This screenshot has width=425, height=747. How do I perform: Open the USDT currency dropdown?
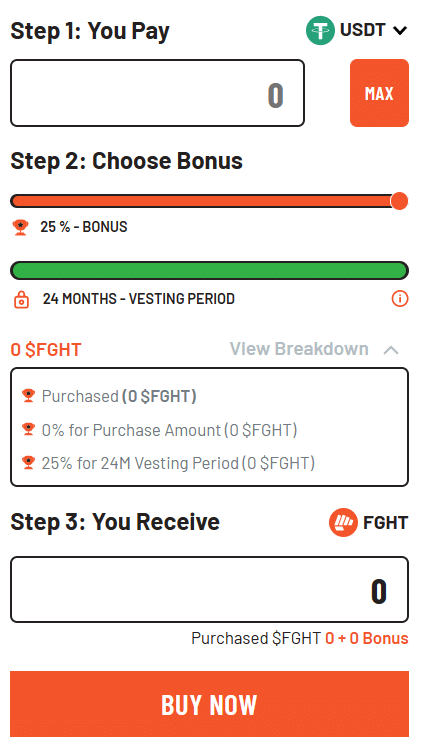click(x=356, y=30)
